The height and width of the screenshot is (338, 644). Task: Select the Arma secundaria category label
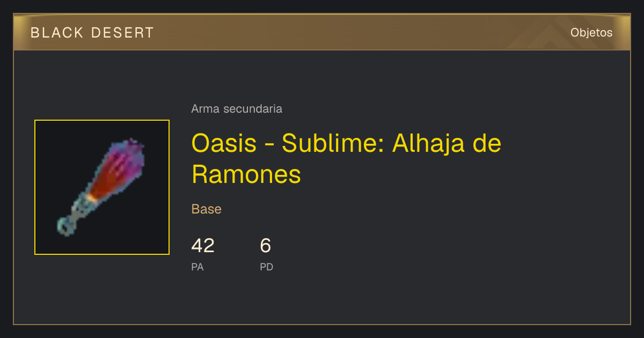pos(237,109)
